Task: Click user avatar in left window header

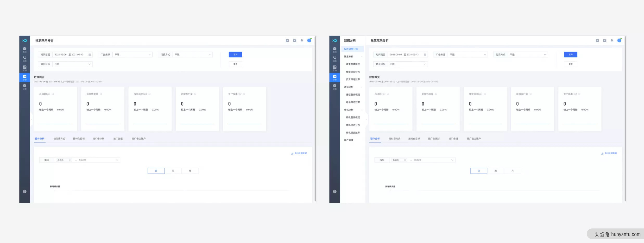Action: (309, 40)
